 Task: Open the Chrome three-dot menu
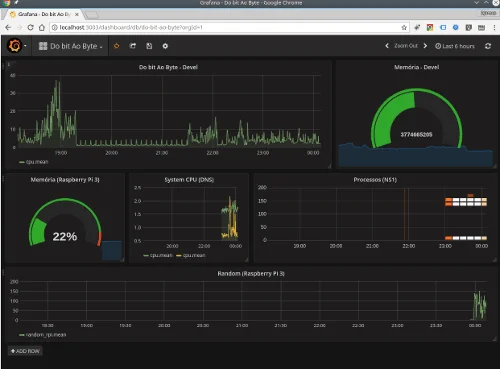(x=494, y=27)
